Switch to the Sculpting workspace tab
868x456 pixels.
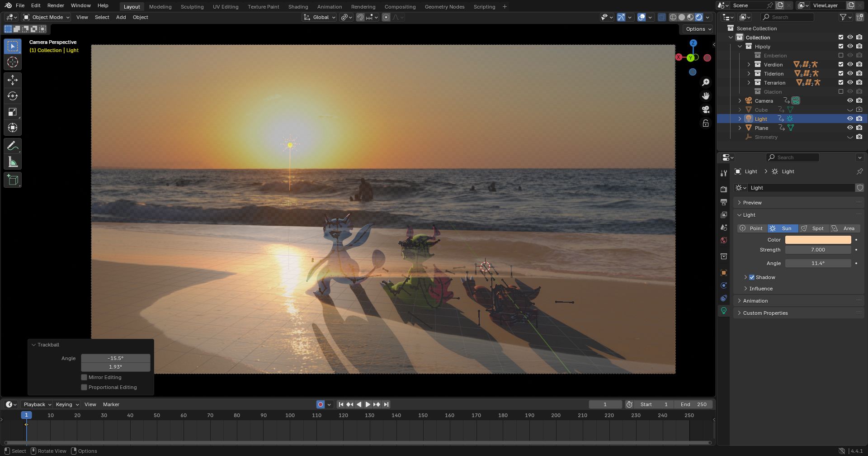[x=192, y=7]
